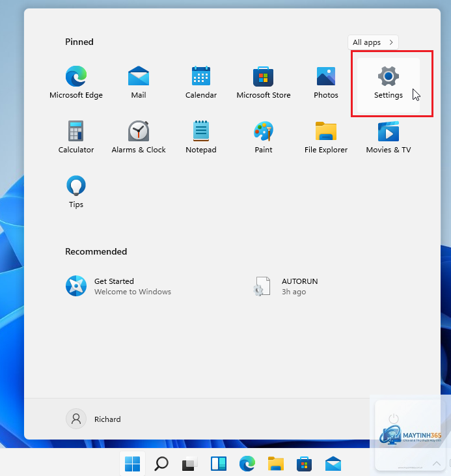Launch Edge from the taskbar

247,464
